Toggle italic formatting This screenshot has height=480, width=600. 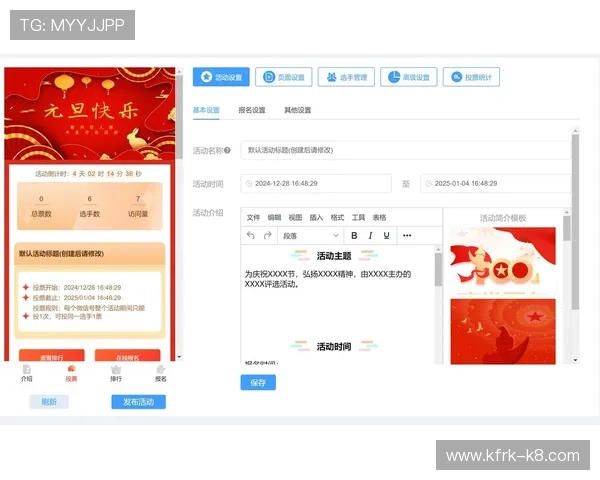click(370, 235)
